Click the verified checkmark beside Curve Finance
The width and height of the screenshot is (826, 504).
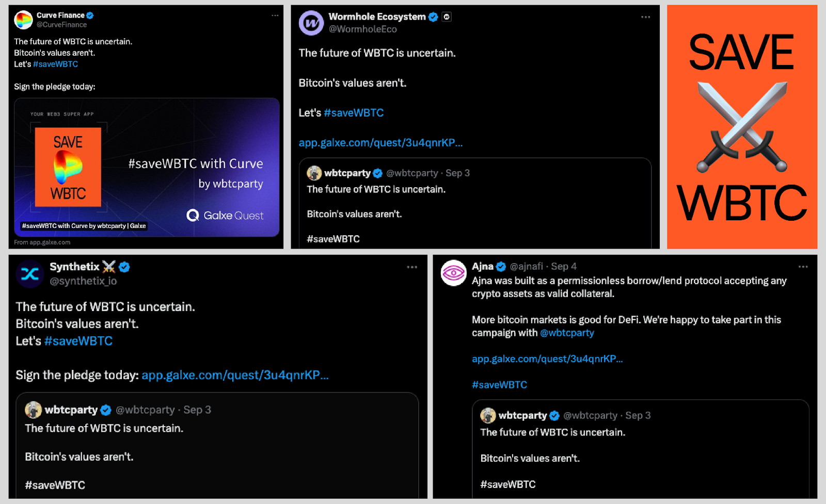click(x=90, y=15)
